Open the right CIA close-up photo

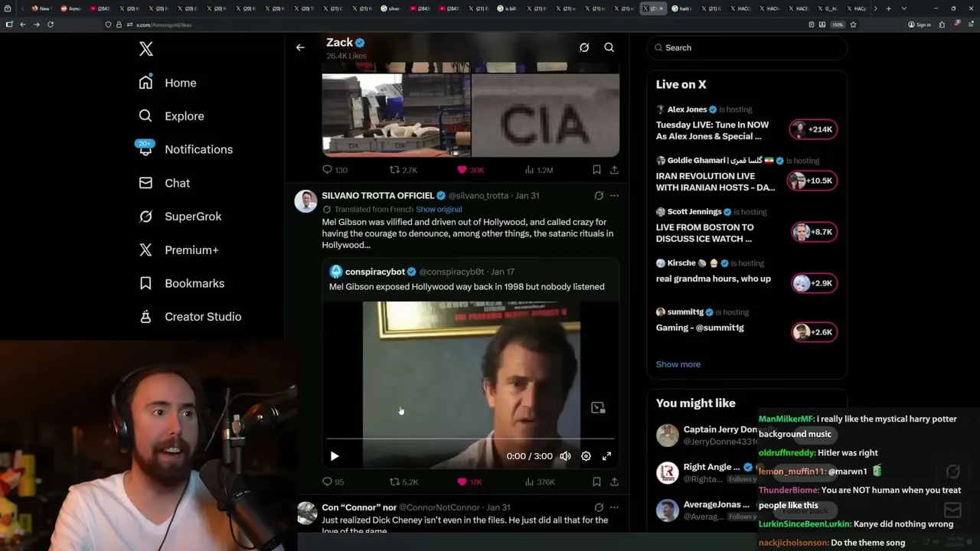(545, 115)
